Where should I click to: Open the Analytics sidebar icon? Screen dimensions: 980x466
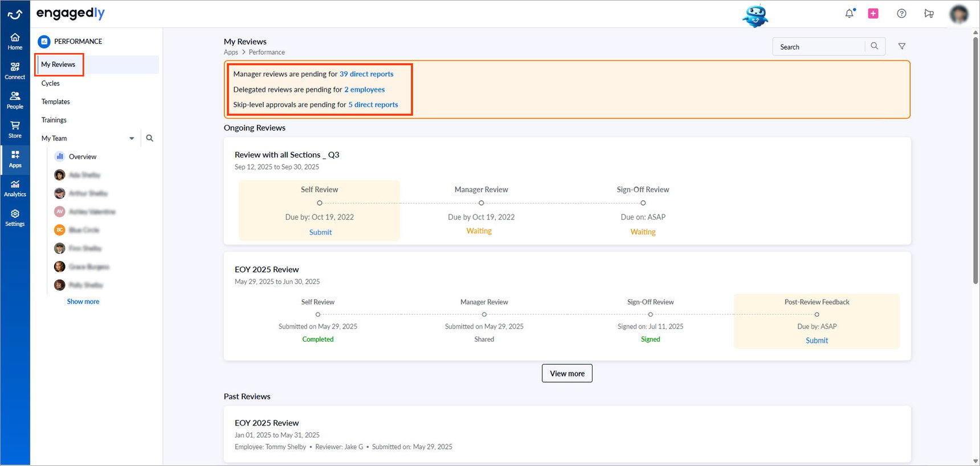pyautogui.click(x=15, y=188)
